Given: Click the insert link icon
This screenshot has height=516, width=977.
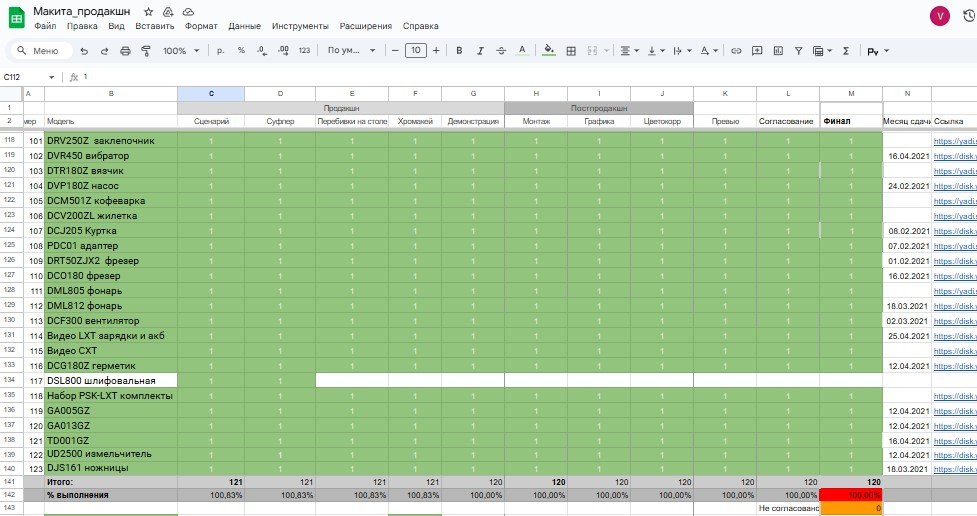Looking at the screenshot, I should [736, 50].
